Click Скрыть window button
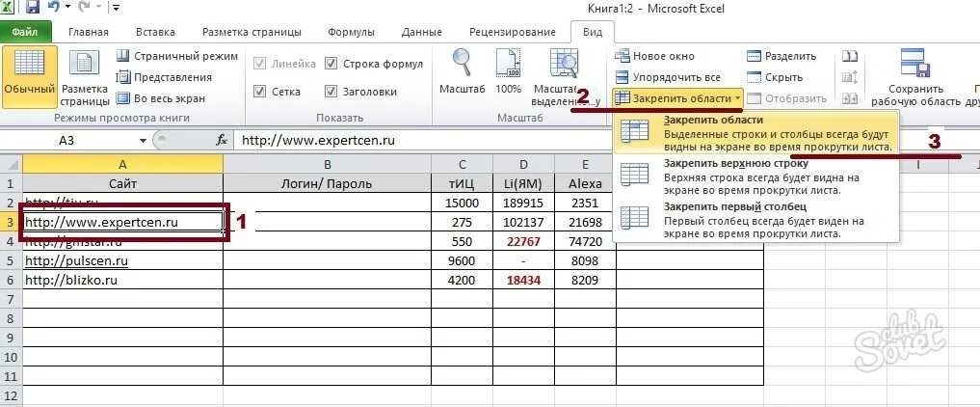Screen dimensions: 980x407 (x=775, y=77)
